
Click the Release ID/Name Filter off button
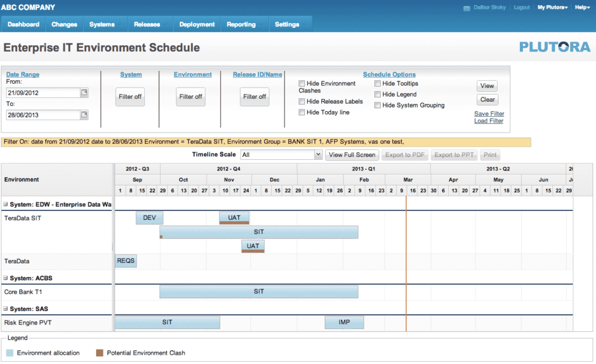(x=254, y=97)
